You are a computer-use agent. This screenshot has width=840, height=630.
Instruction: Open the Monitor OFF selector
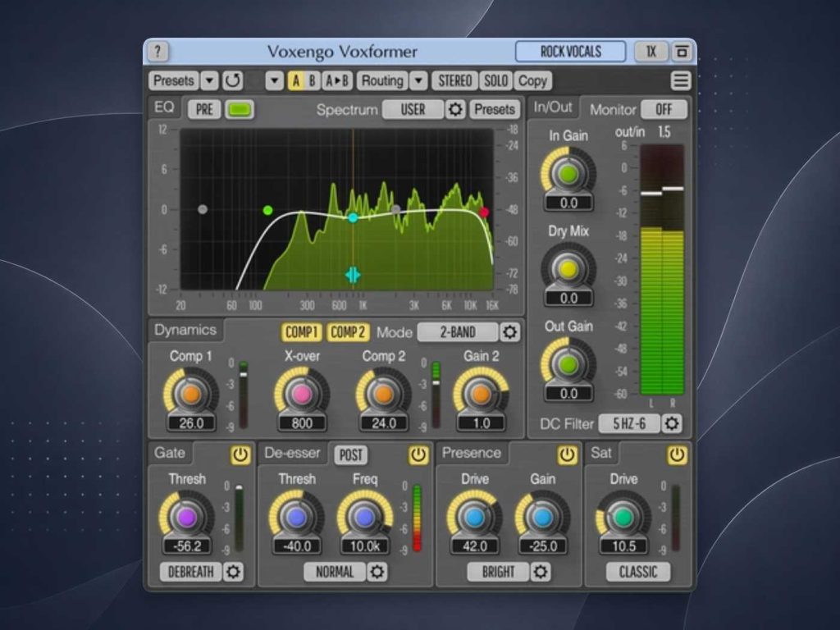click(x=664, y=109)
